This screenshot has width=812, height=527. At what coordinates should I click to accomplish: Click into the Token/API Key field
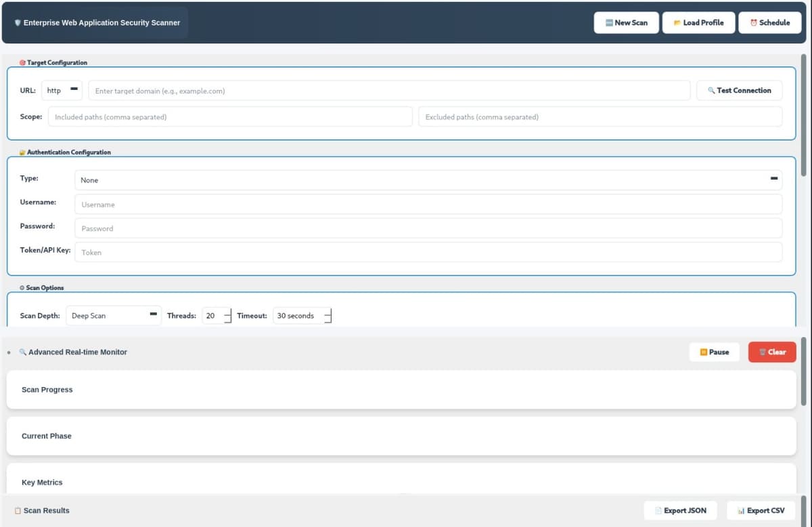click(428, 252)
